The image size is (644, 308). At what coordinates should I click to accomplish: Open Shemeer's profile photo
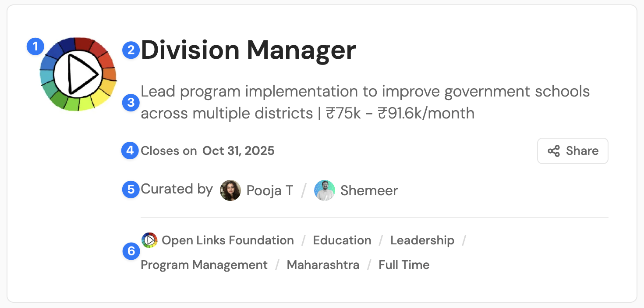coord(325,190)
